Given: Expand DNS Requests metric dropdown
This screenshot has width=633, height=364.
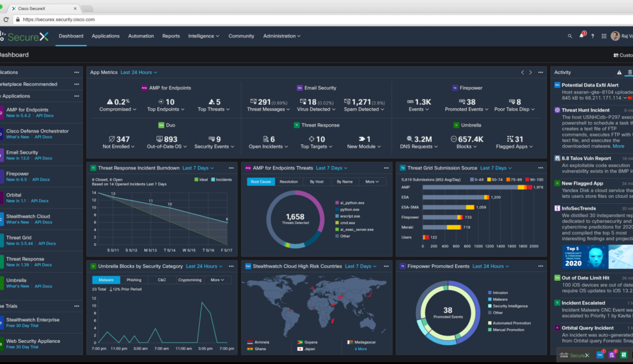Looking at the screenshot, I should tap(419, 146).
